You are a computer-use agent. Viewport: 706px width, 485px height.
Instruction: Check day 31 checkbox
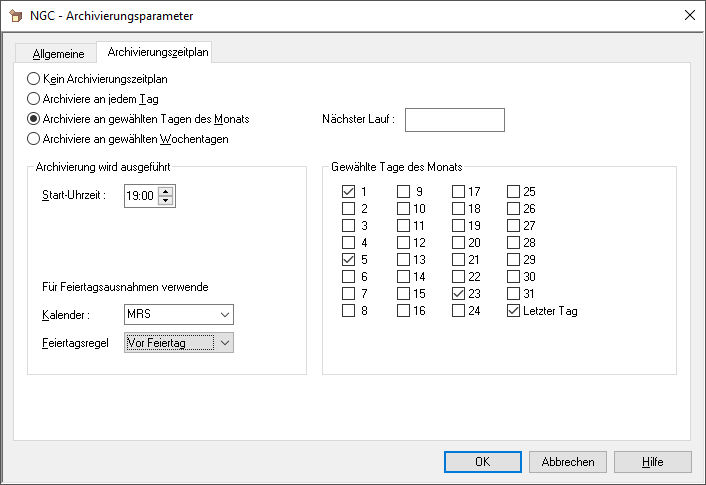(x=514, y=294)
